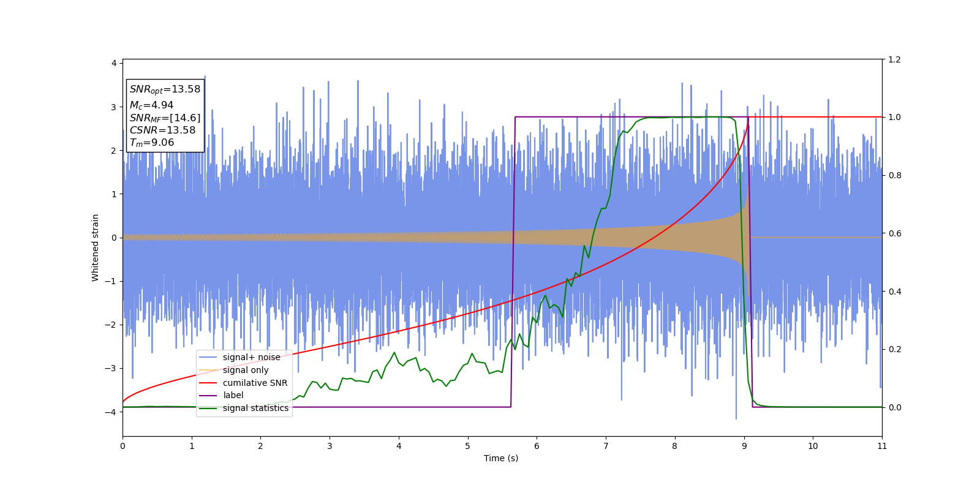Screen dimensions: 980x490
Task: Click the x-axis tick label 5
Action: click(x=468, y=446)
